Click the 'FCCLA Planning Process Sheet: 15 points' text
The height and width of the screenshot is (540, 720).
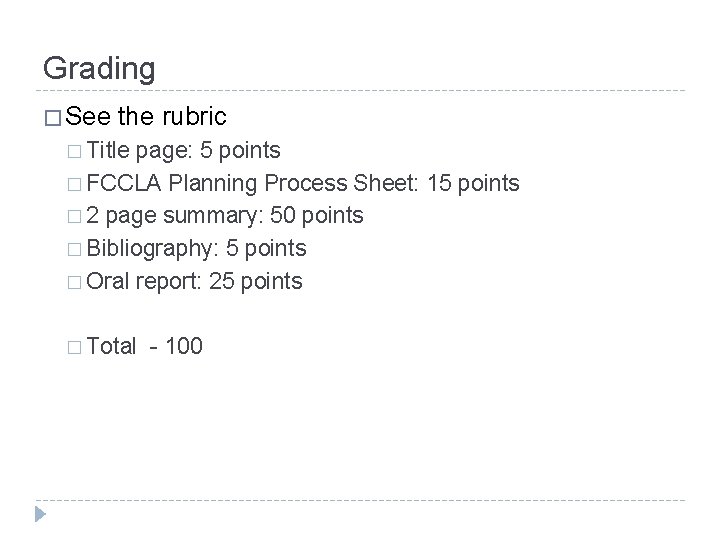304,184
